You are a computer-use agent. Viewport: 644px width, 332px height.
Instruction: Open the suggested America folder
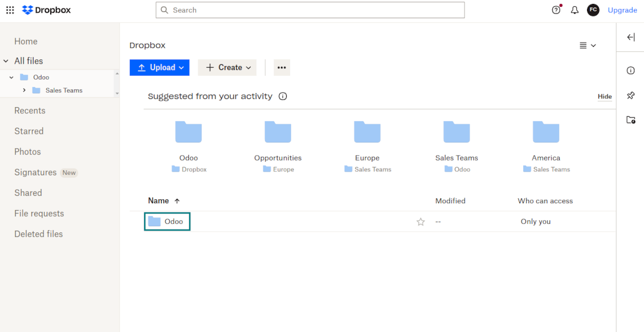[546, 132]
